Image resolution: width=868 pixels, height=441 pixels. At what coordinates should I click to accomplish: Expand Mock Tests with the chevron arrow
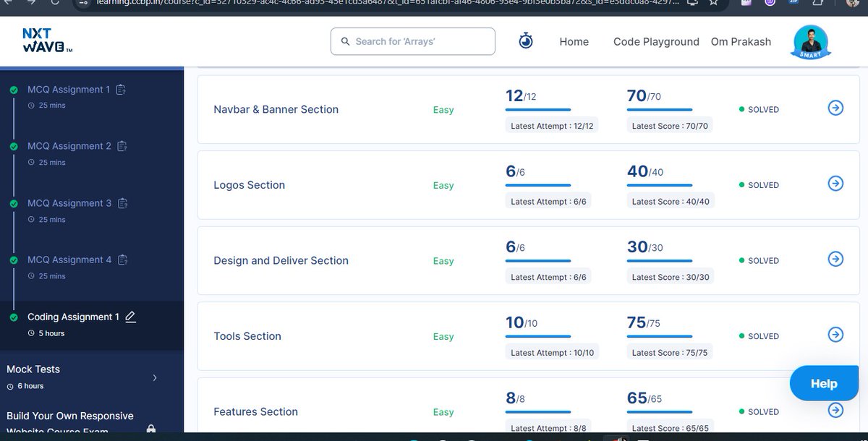tap(155, 377)
